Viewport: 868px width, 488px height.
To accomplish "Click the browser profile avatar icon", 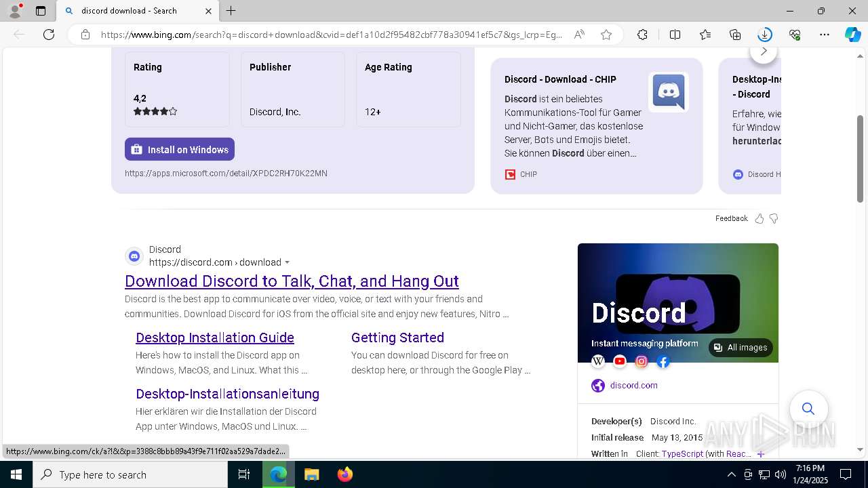I will [x=15, y=11].
